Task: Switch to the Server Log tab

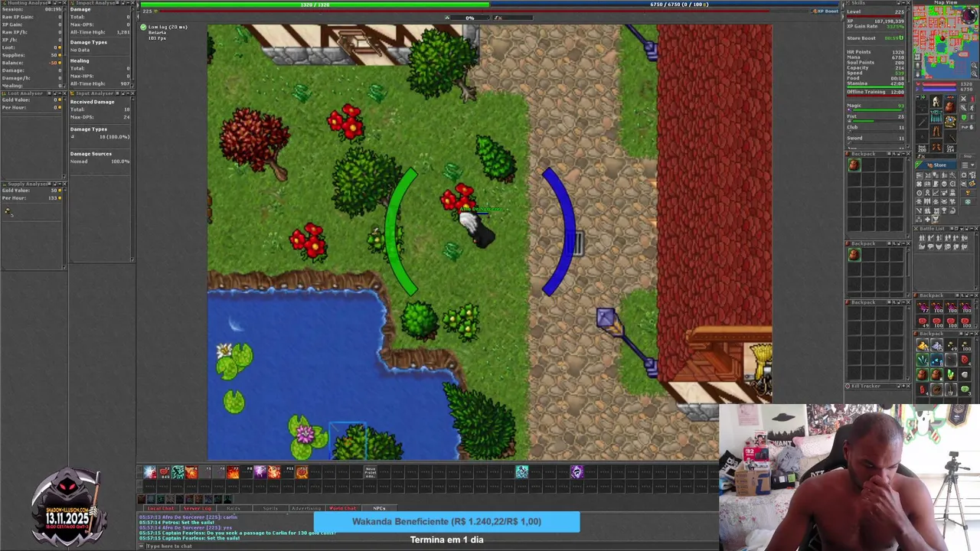Action: (x=198, y=508)
